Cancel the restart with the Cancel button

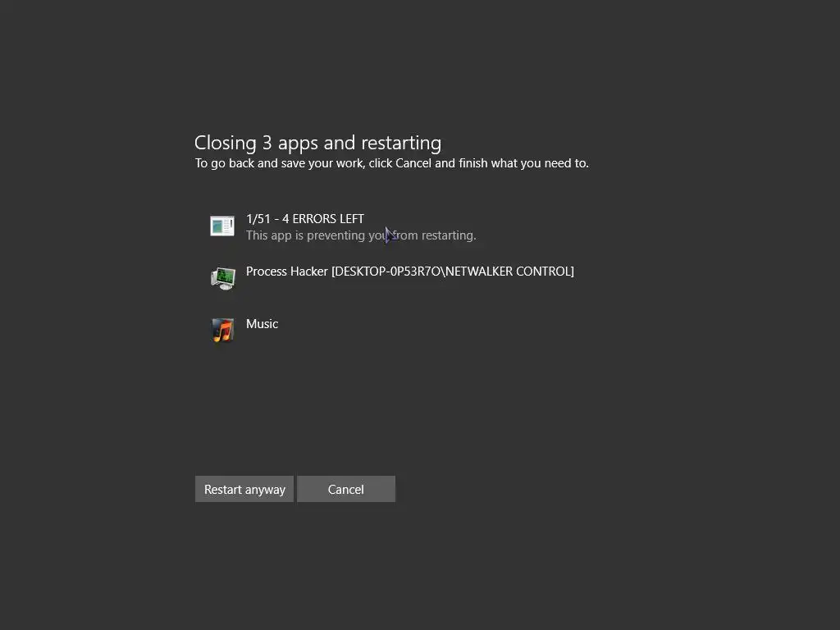[x=346, y=489]
